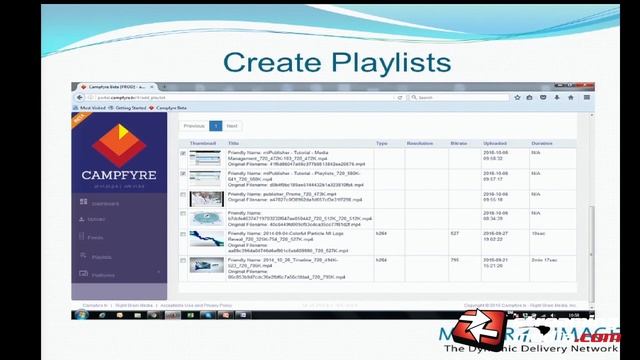Open the Most Visited bookmark folder
The height and width of the screenshot is (360, 640).
[x=89, y=108]
